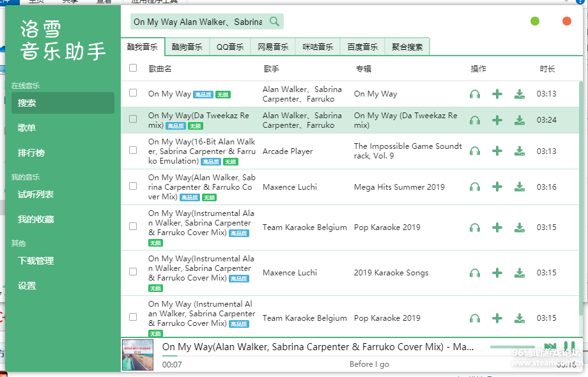
Task: Check the box for Da Tweekaz Remix row
Action: point(133,119)
